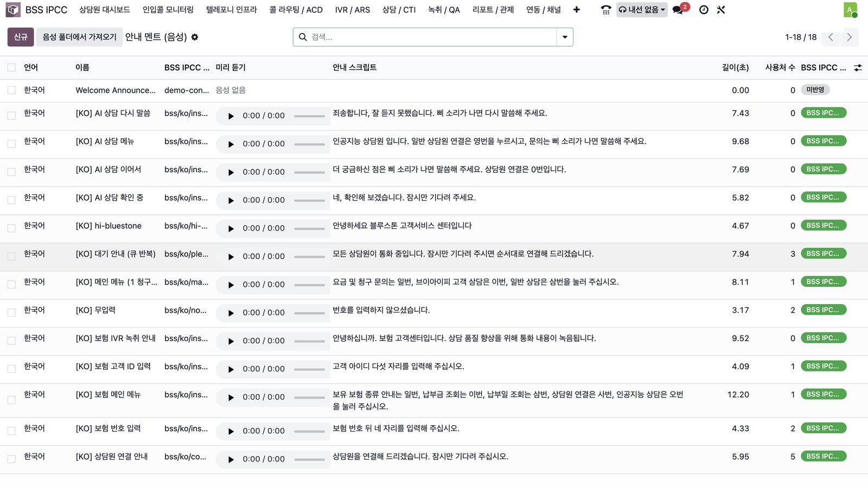Open the softphone dialer icon

tap(606, 10)
